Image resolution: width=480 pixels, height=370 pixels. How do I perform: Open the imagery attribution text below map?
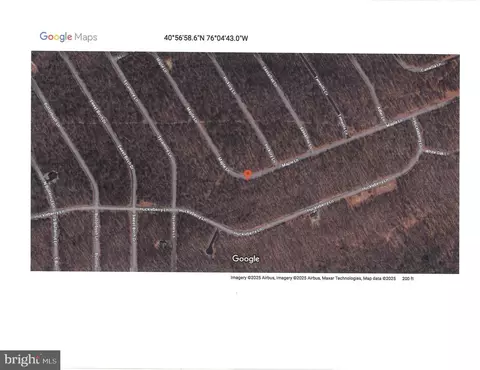tap(313, 278)
